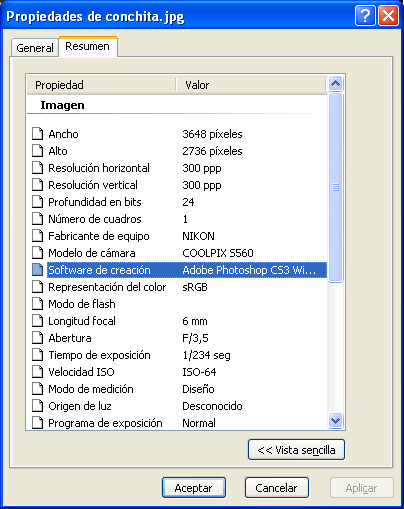Click the page icon beside Profundidad en bits
The image size is (404, 509).
point(38,202)
